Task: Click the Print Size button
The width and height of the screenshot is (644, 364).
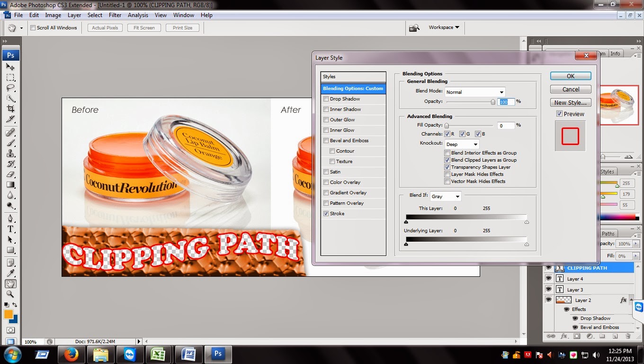Action: click(x=182, y=28)
